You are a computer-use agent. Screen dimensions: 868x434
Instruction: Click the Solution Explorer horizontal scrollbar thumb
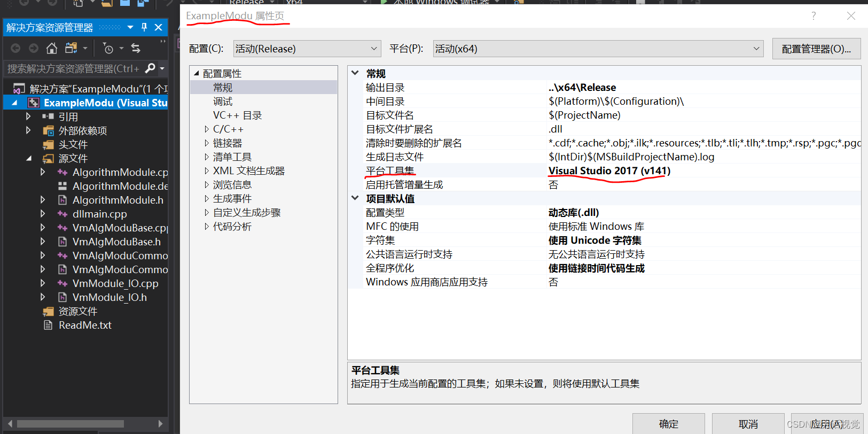coord(71,424)
